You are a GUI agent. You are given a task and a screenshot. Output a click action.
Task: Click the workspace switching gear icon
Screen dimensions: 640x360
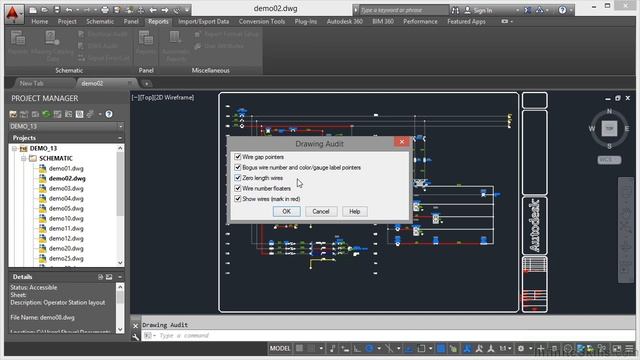click(x=521, y=349)
